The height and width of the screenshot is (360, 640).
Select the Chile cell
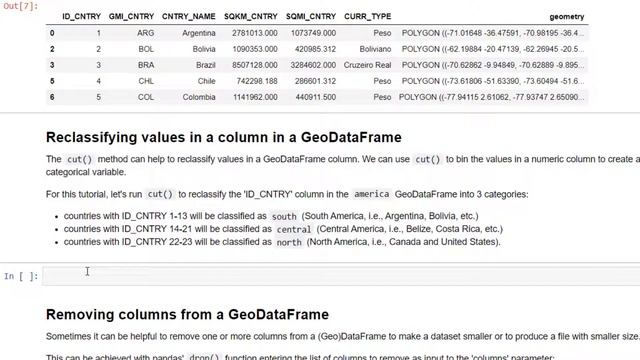207,81
